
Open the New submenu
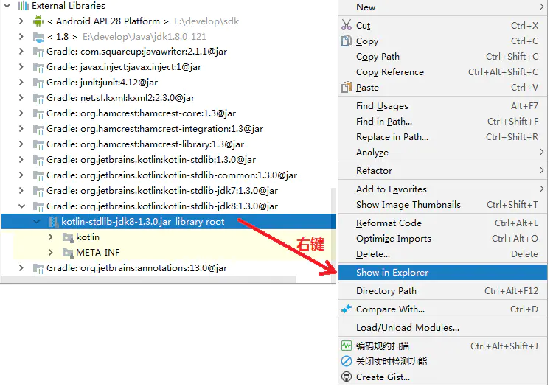[442, 7]
